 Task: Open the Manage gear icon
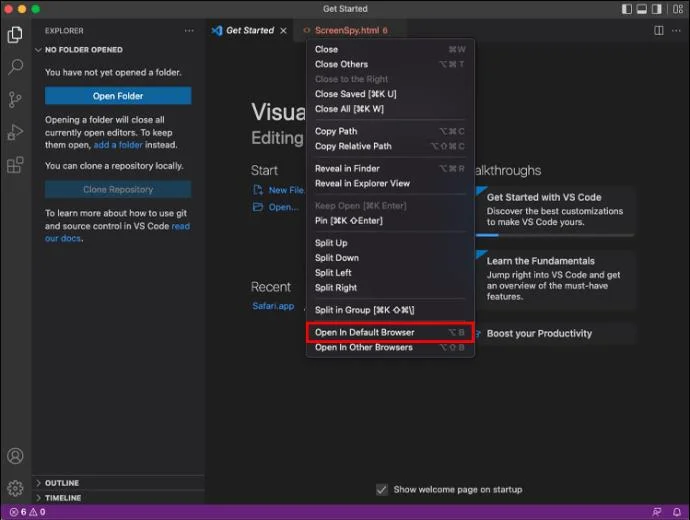pos(15,488)
